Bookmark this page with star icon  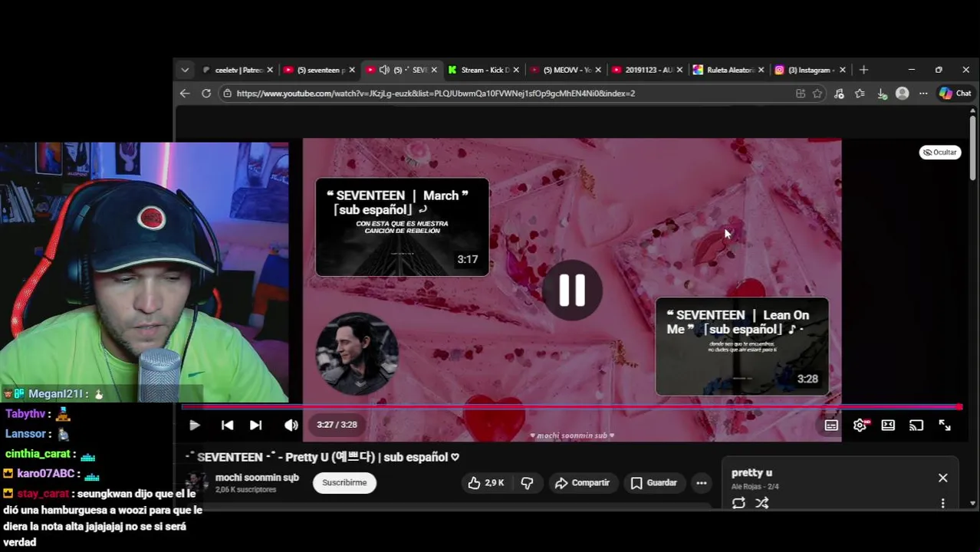[x=817, y=93]
